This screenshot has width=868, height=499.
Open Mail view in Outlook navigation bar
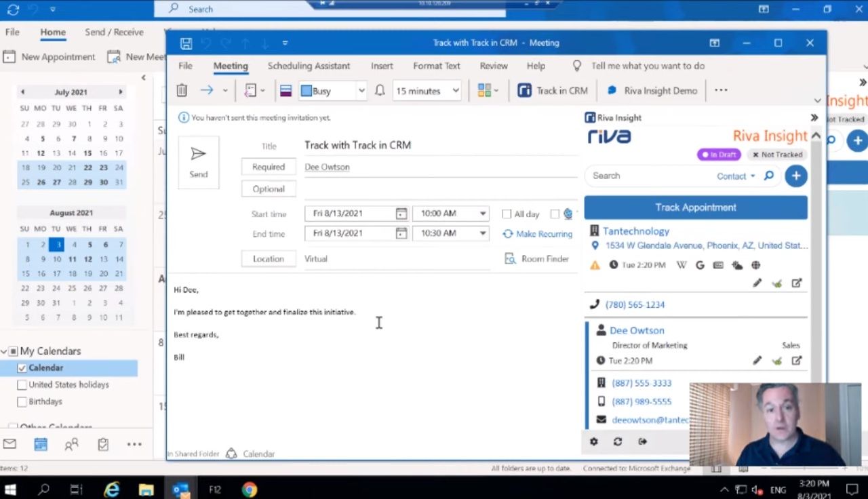coord(9,445)
